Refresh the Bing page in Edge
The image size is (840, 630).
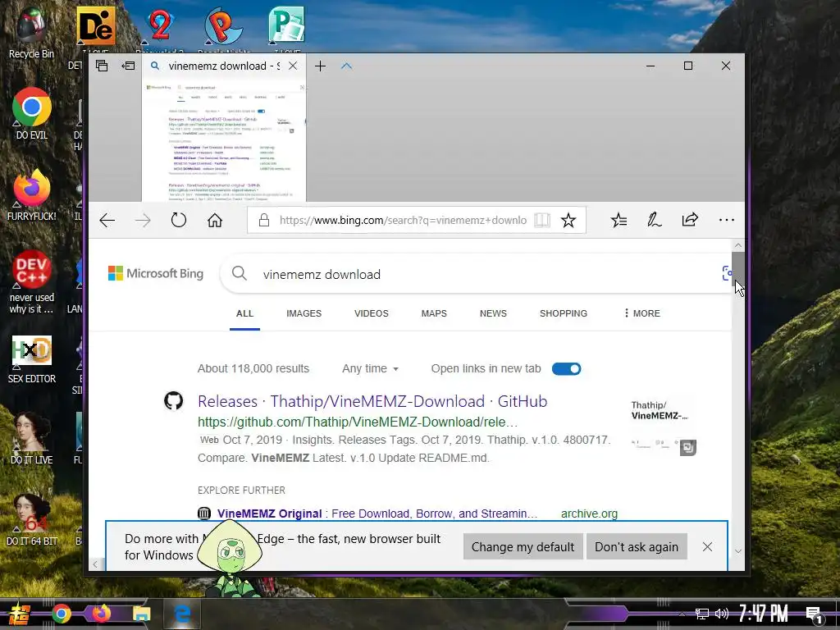tap(178, 220)
